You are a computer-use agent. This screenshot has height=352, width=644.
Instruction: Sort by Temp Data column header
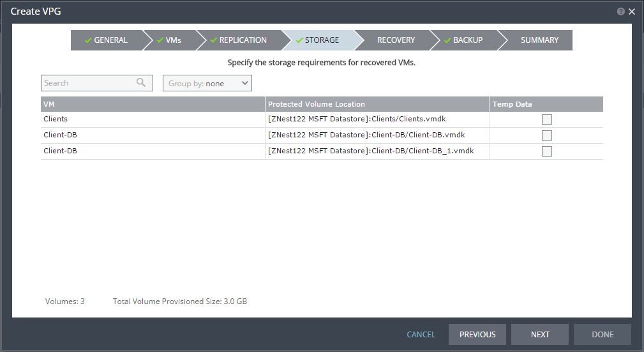pos(546,104)
